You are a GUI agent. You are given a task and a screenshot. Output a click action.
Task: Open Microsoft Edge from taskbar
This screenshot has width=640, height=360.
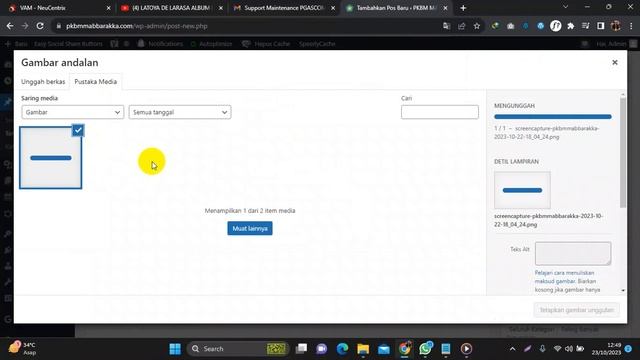click(x=342, y=349)
